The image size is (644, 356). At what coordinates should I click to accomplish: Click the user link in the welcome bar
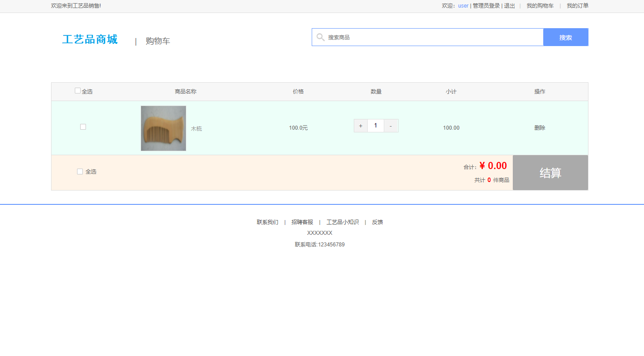pyautogui.click(x=463, y=6)
